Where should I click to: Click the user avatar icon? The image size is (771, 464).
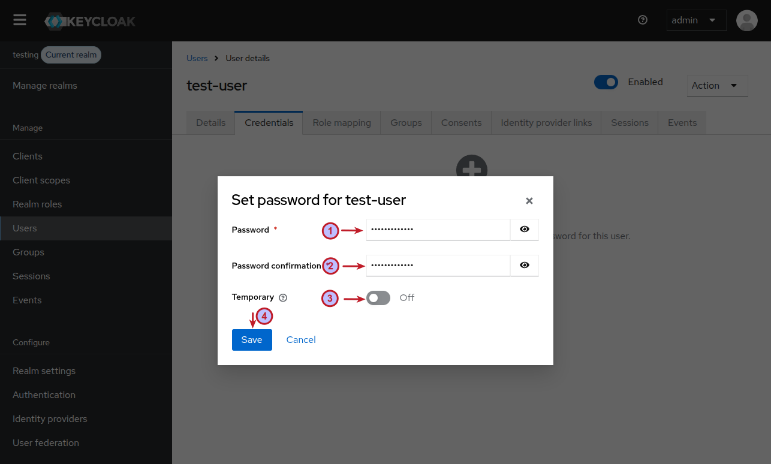[x=746, y=20]
